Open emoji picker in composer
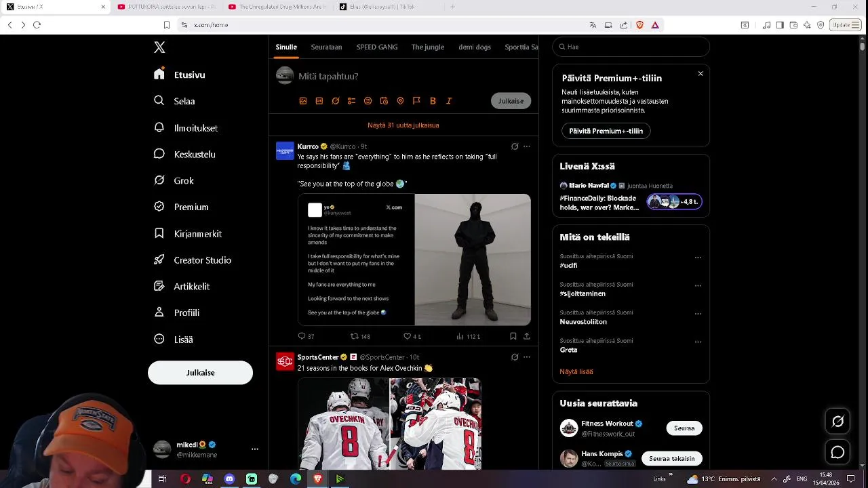 (368, 101)
